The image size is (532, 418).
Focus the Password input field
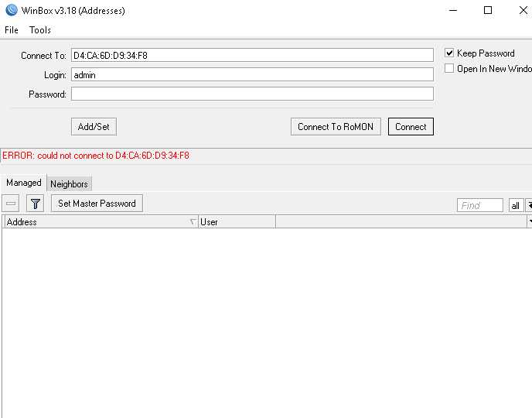252,94
